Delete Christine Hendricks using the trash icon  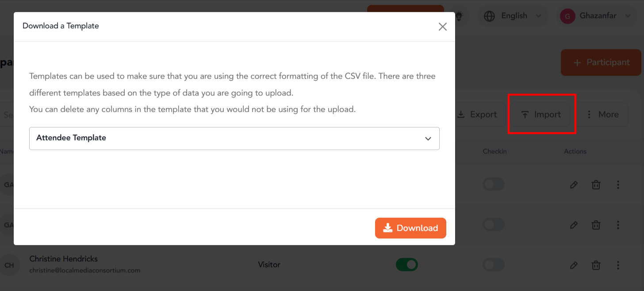point(596,265)
